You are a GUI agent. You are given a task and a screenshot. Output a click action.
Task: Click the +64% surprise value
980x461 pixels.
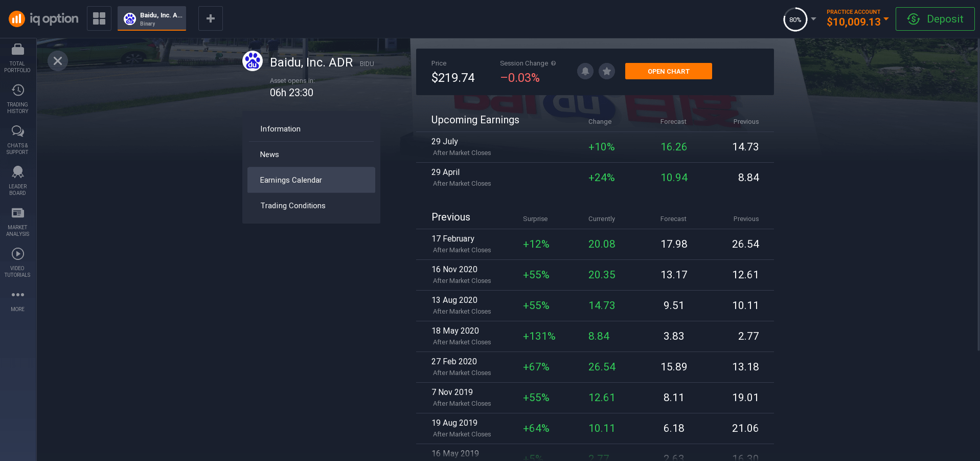(x=536, y=428)
